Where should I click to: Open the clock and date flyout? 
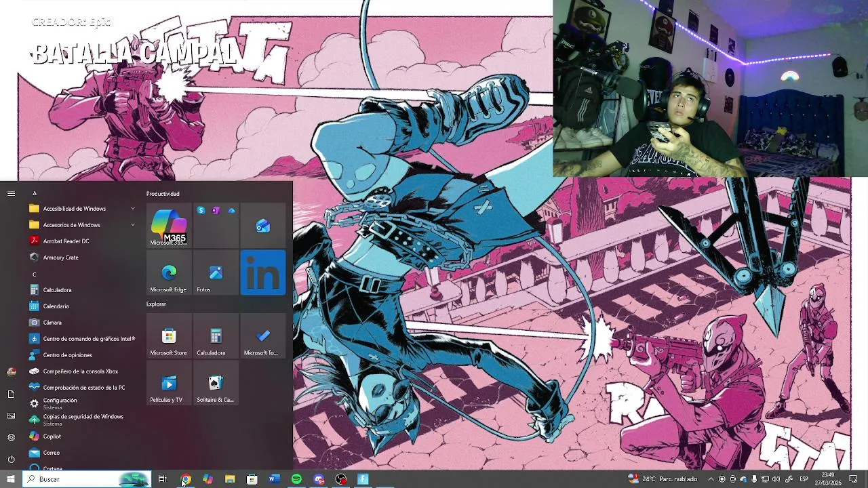click(828, 479)
